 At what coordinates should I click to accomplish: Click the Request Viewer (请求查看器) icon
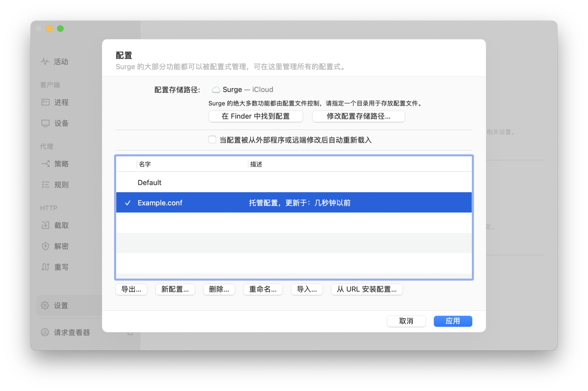pyautogui.click(x=45, y=332)
